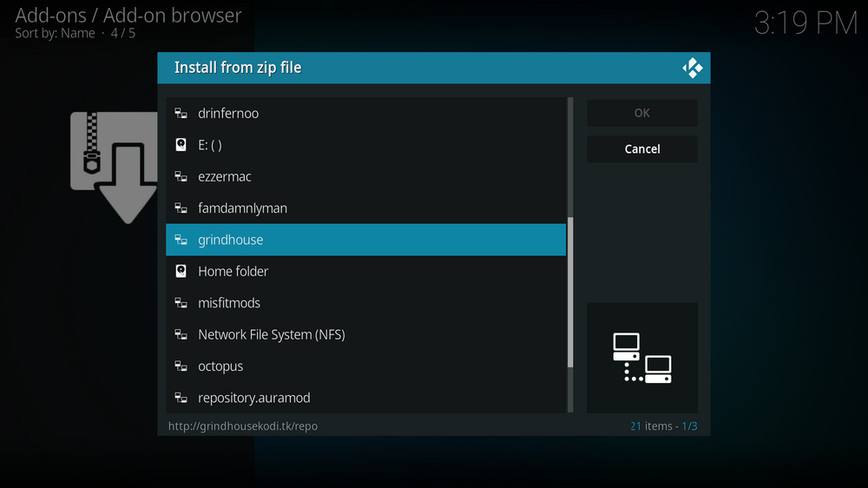Click the network icon beside octopus
868x488 pixels.
click(181, 366)
